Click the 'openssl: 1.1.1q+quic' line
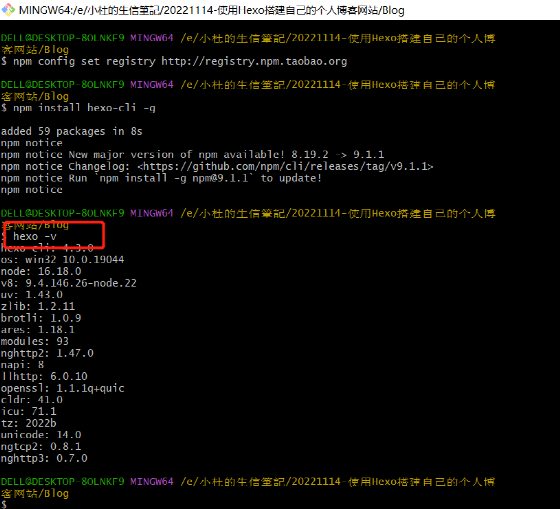 [x=62, y=388]
